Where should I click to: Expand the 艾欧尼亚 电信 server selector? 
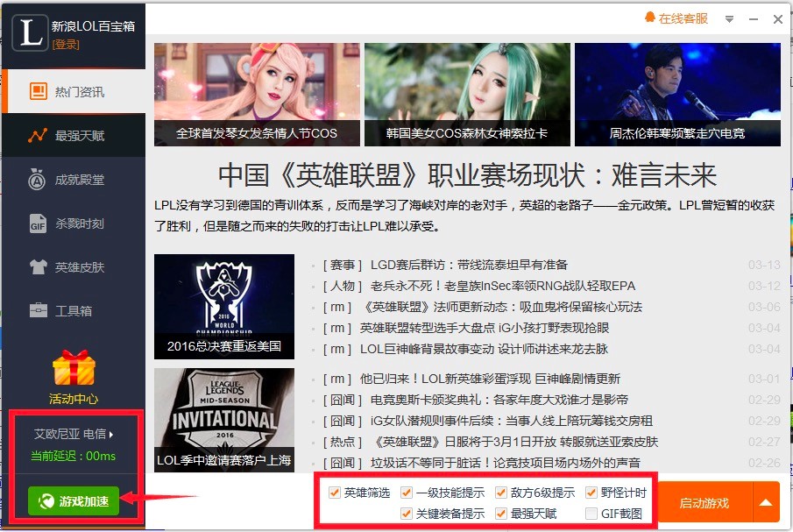point(74,434)
